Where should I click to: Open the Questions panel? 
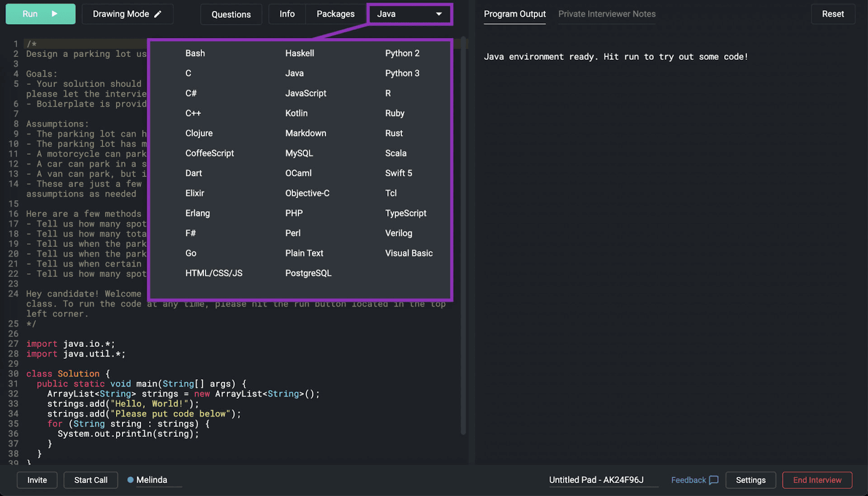(x=231, y=14)
